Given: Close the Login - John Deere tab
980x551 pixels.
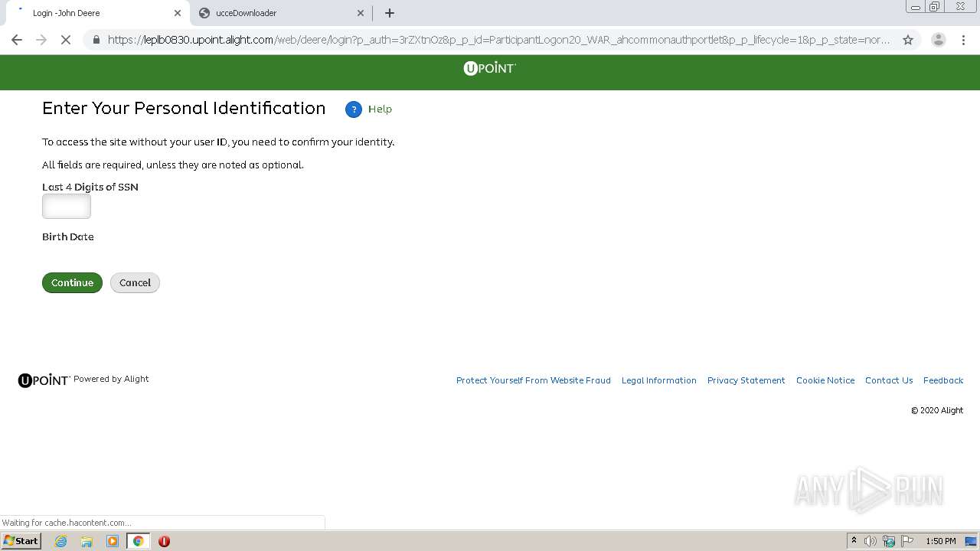Looking at the screenshot, I should click(x=178, y=13).
